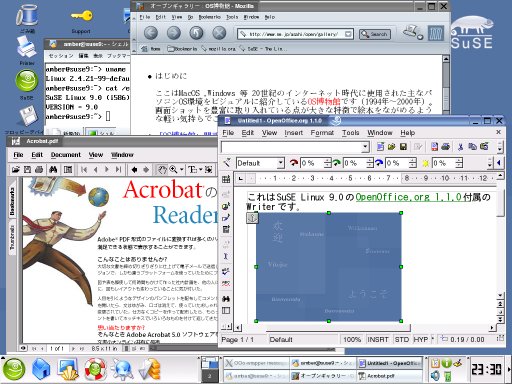This screenshot has height=384, width=512.
Task: Toggle STD selection mode in status bar
Action: click(402, 339)
